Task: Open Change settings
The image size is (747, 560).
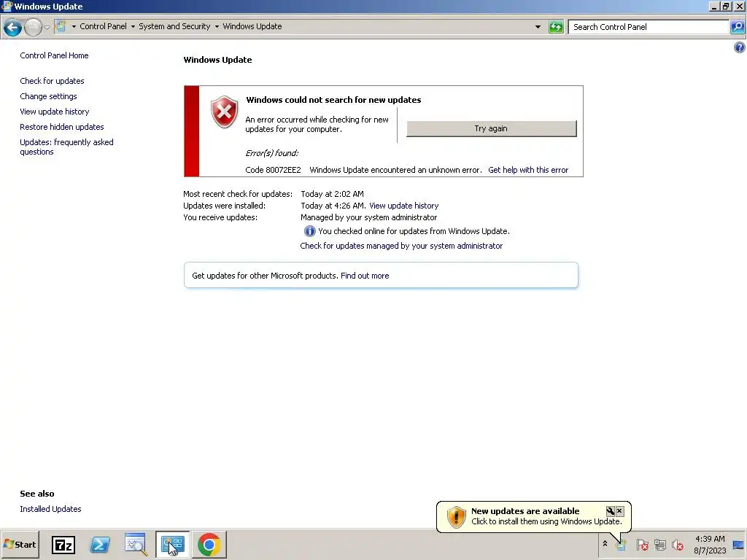Action: click(x=48, y=96)
